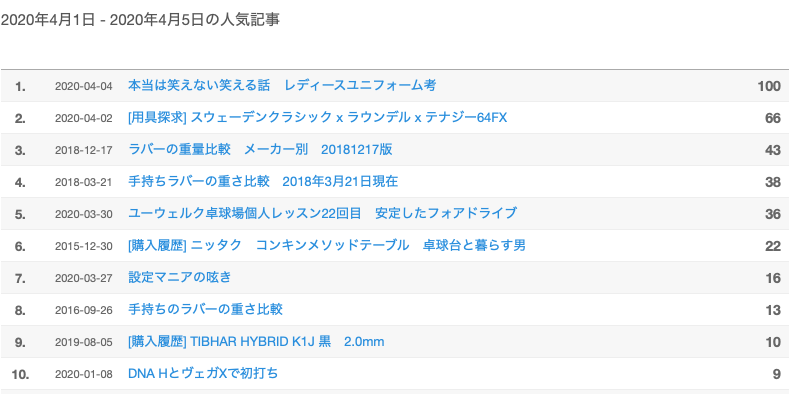Click the date 2015-12-30 in row six
This screenshot has width=789, height=394.
click(84, 246)
